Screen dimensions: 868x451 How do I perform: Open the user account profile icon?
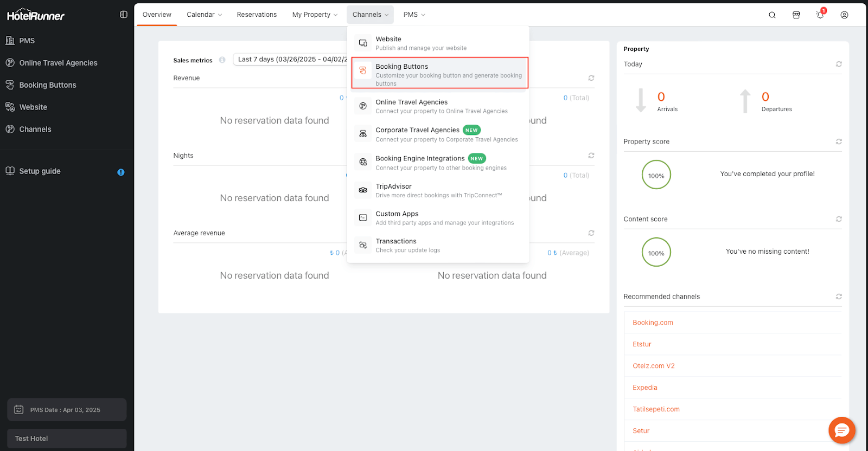coord(844,15)
